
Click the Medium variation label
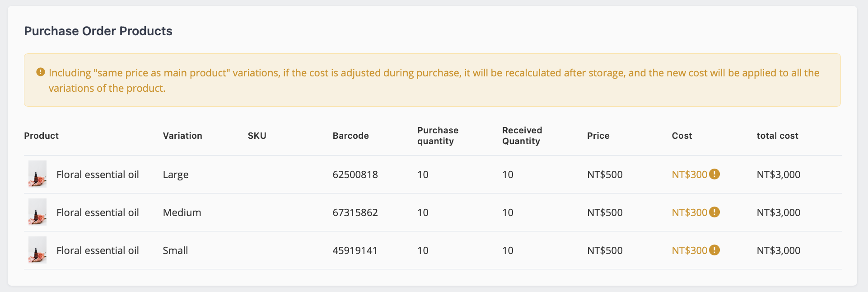182,212
